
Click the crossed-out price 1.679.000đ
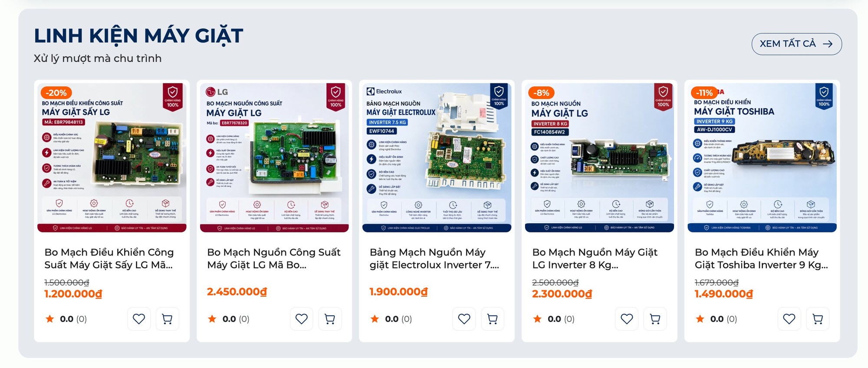click(x=717, y=282)
